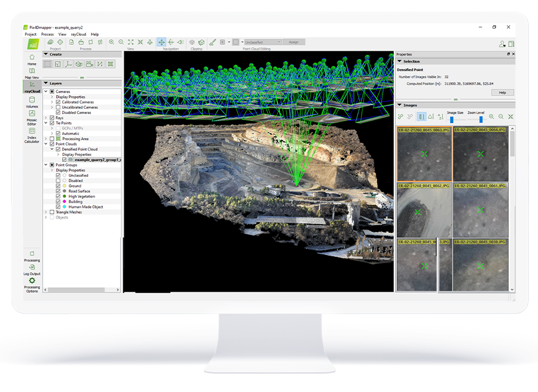Image resolution: width=538 pixels, height=392 pixels.
Task: Collapse the Images section header
Action: coord(400,105)
